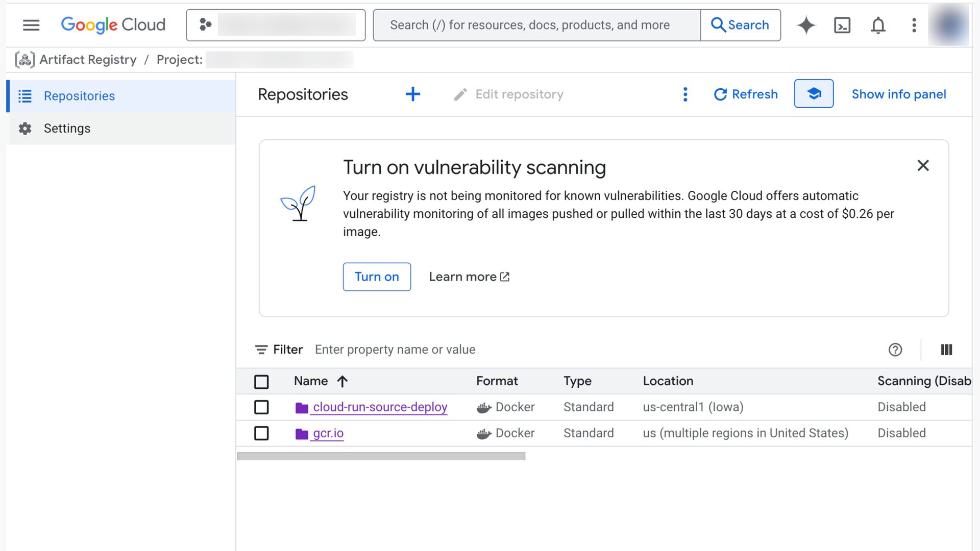Expand the Repositories more actions menu
Image resolution: width=980 pixels, height=551 pixels.
point(685,94)
